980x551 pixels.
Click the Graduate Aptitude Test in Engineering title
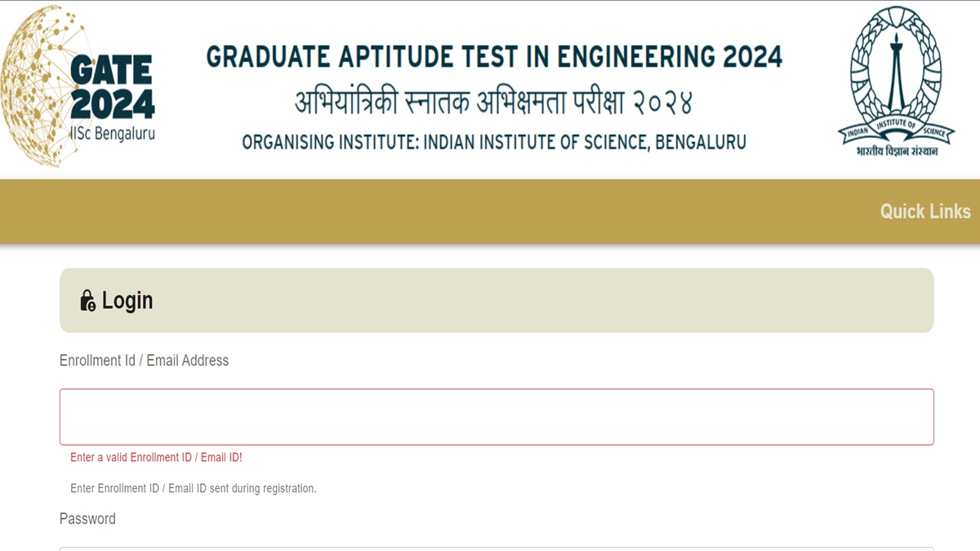point(494,57)
